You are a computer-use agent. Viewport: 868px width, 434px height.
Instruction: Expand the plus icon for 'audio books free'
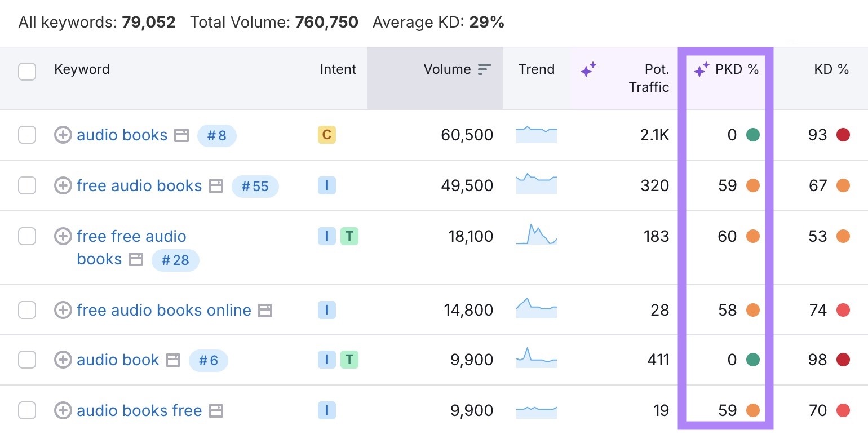tap(63, 410)
